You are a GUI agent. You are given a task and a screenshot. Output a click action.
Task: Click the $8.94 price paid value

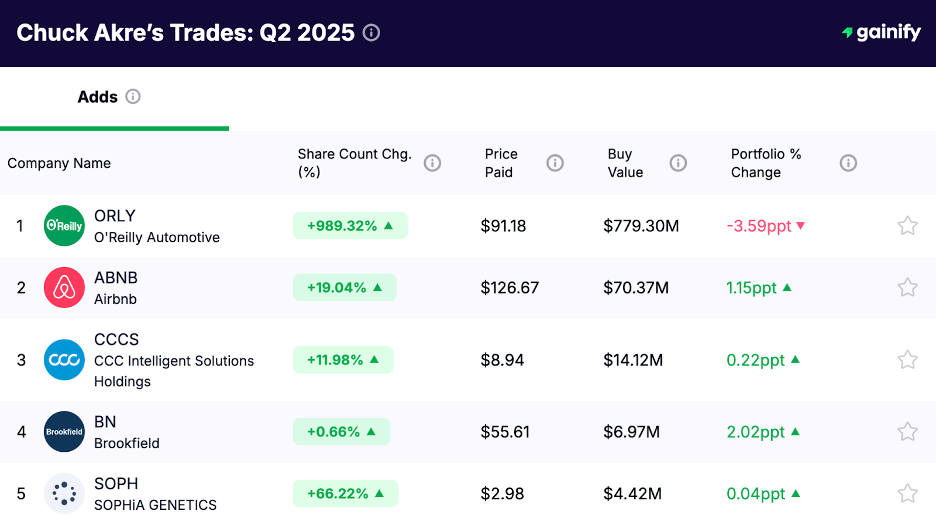point(502,360)
